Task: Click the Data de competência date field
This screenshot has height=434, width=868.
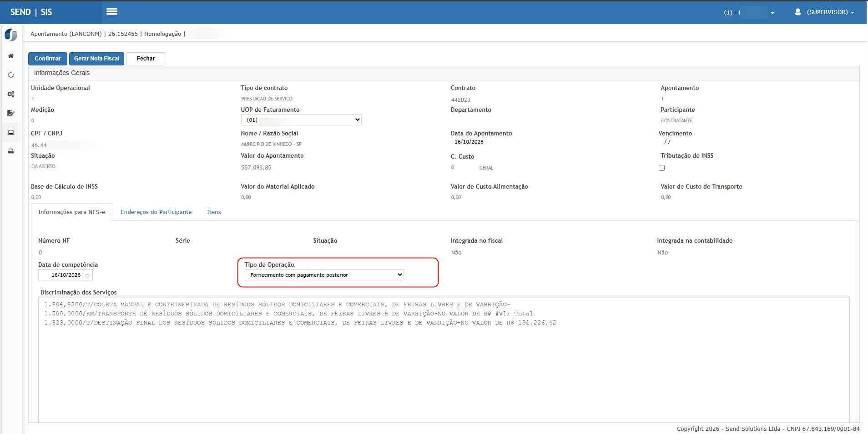Action: (61, 275)
